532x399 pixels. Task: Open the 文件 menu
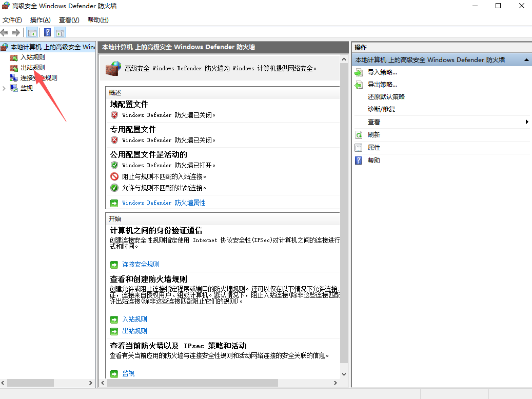pos(12,19)
